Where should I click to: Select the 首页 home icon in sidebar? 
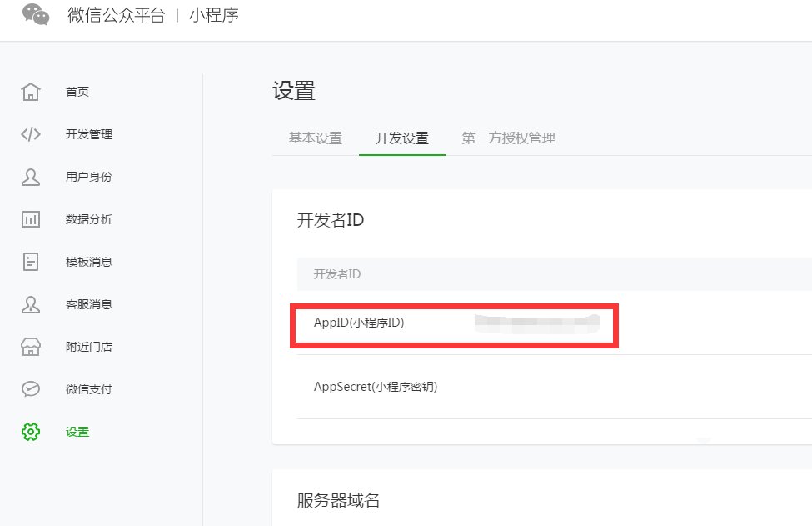click(30, 92)
